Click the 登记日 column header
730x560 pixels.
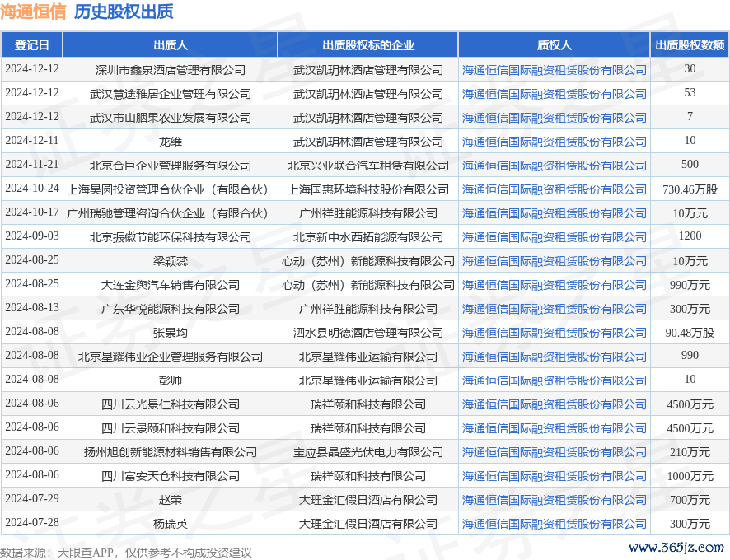(31, 45)
